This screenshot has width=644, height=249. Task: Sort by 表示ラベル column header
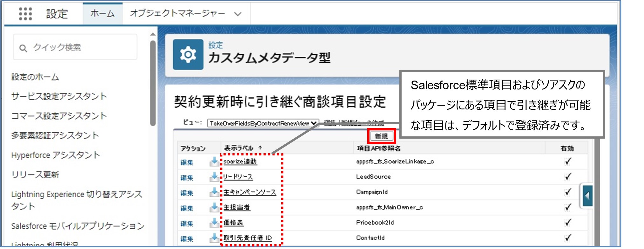coord(239,148)
